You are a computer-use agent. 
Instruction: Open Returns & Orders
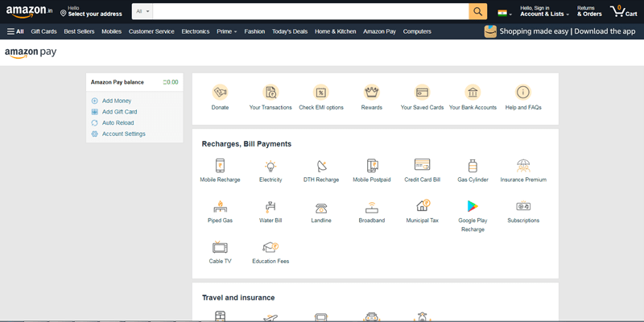pos(589,11)
